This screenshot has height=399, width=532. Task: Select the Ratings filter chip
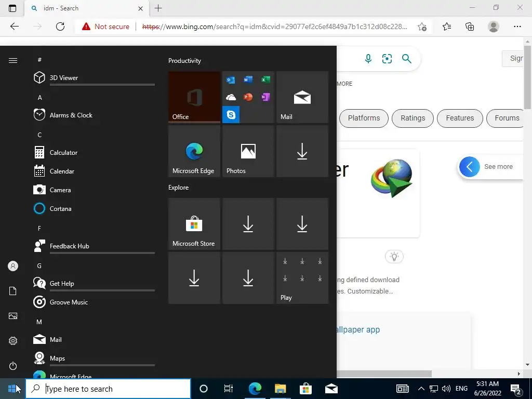coord(413,118)
